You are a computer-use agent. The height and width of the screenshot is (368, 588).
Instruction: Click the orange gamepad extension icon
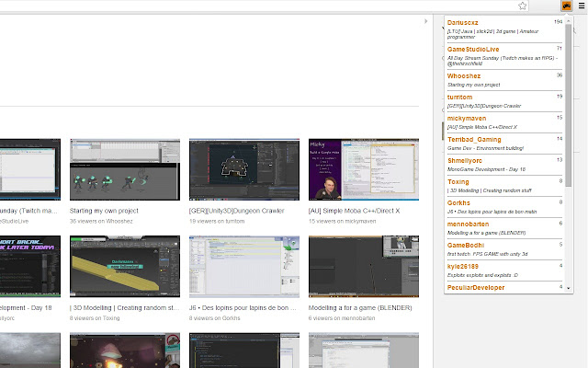click(x=566, y=6)
